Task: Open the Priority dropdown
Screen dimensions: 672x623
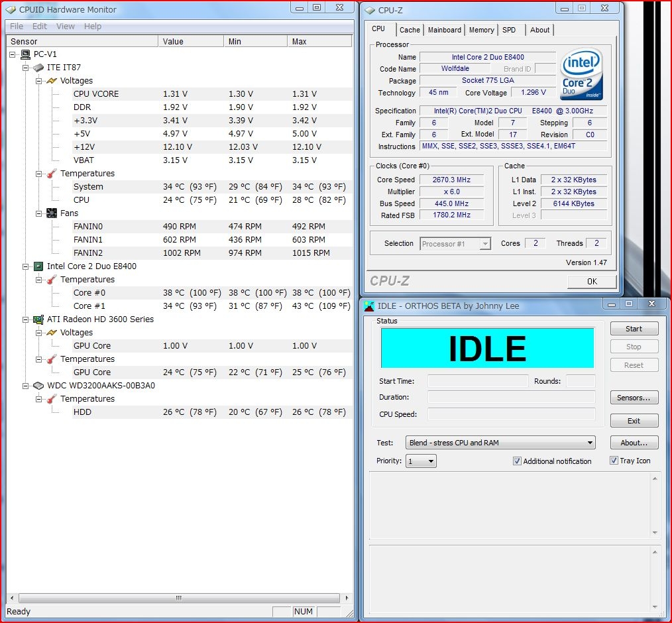Action: (x=430, y=461)
